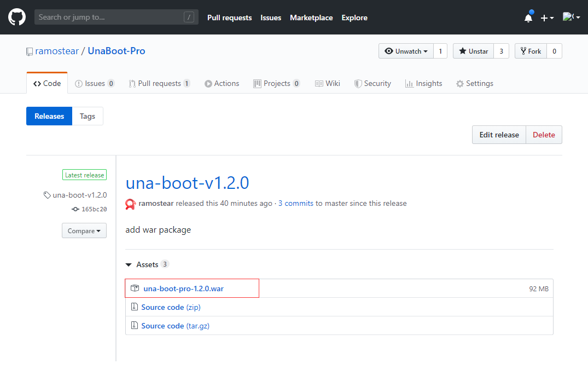Click the Edit release button
Viewport: 588px width, 375px height.
499,135
